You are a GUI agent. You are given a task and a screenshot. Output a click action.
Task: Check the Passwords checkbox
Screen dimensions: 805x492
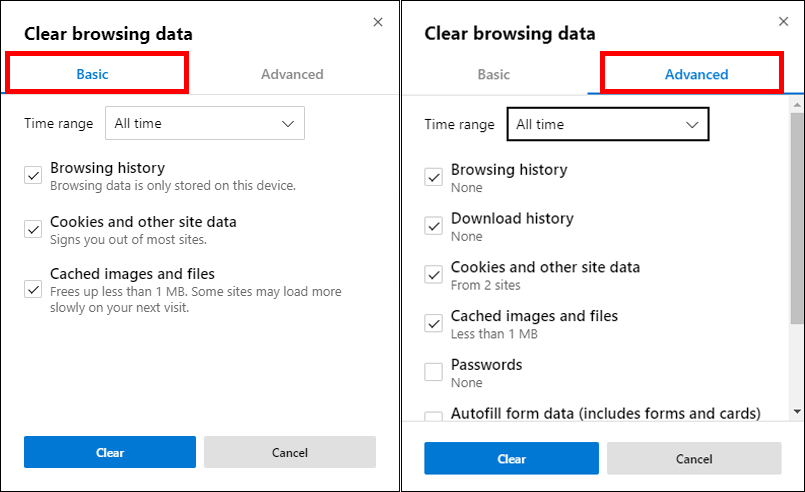[433, 372]
